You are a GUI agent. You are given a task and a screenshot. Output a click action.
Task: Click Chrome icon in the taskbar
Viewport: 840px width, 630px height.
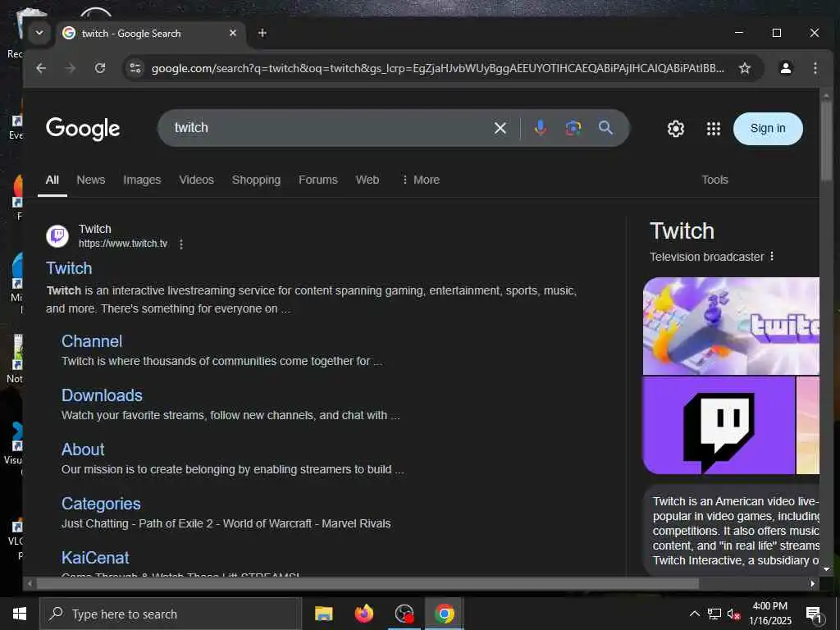[x=444, y=614]
